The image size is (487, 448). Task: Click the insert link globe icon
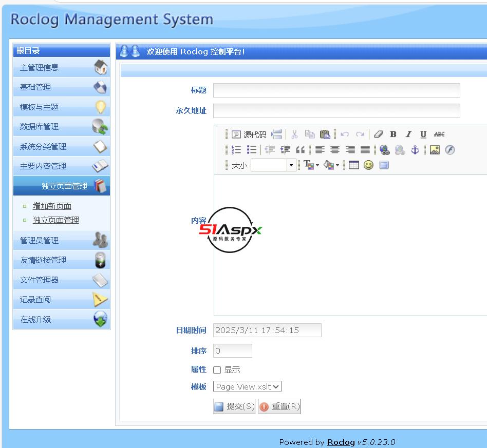(x=384, y=150)
